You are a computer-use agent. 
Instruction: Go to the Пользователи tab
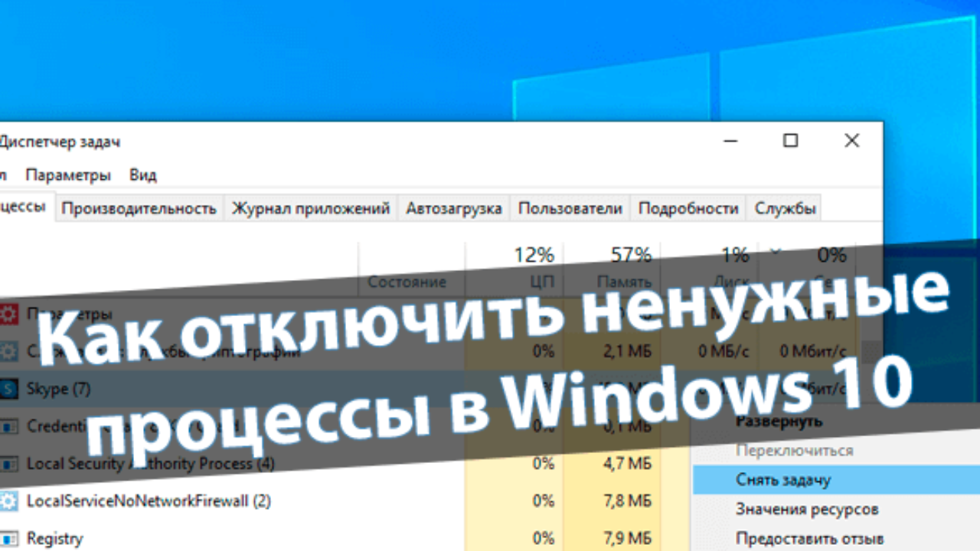pyautogui.click(x=570, y=208)
